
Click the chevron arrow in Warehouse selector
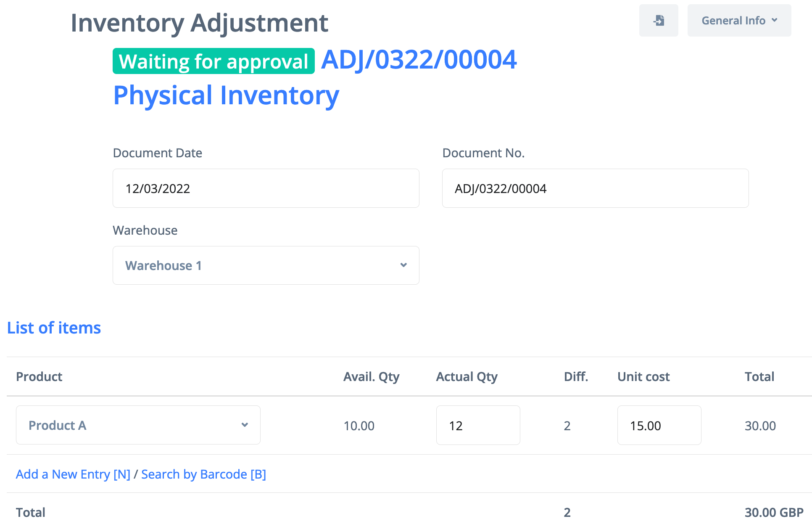403,265
